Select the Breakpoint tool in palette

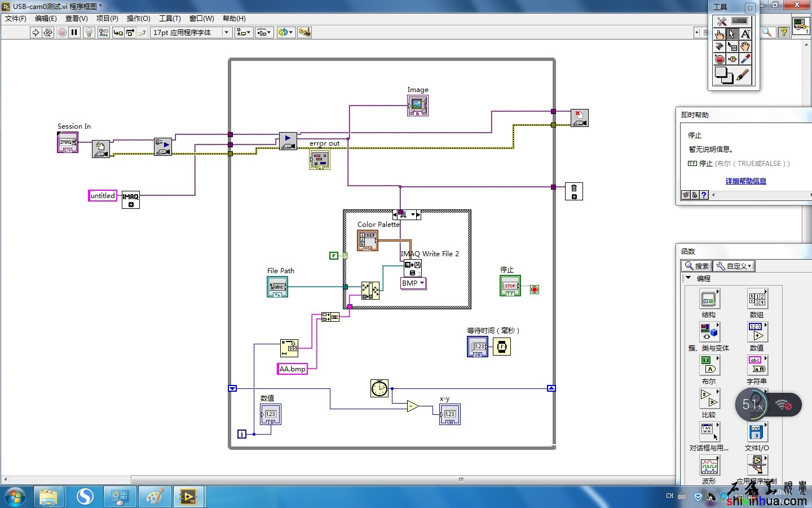coord(720,59)
